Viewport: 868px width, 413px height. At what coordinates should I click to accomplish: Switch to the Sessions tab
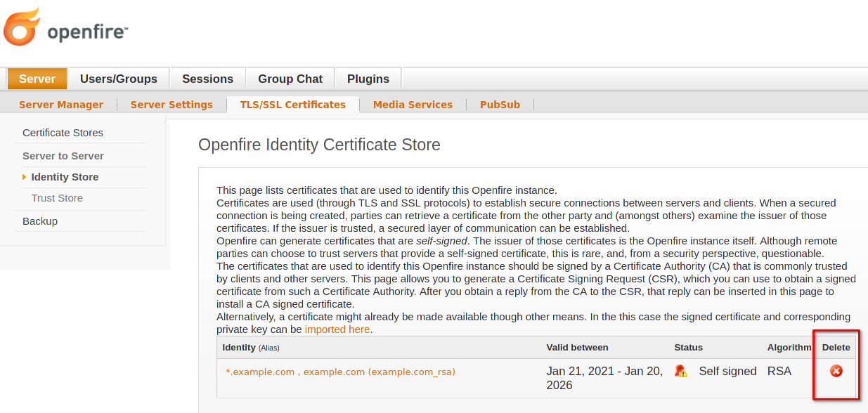point(207,79)
